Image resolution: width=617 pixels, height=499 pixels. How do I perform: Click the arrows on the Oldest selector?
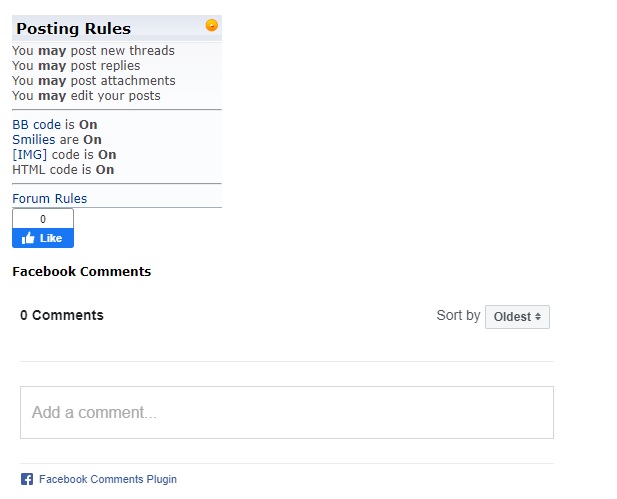538,317
